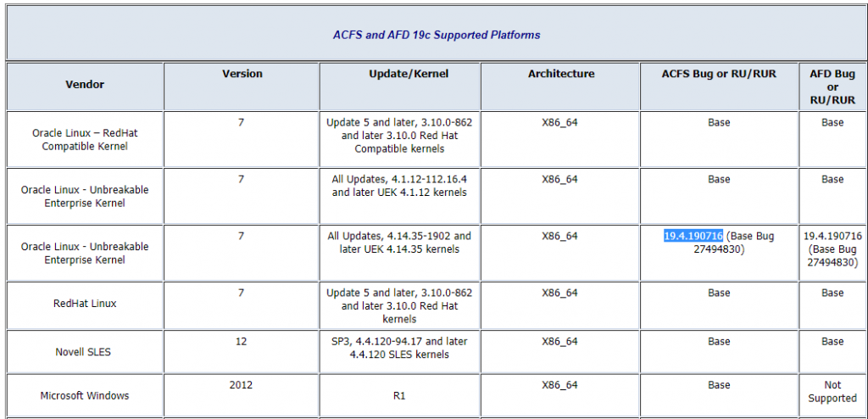Click X86_64 in RedHat Compatible Kernel row
This screenshot has width=868, height=419.
(x=559, y=122)
